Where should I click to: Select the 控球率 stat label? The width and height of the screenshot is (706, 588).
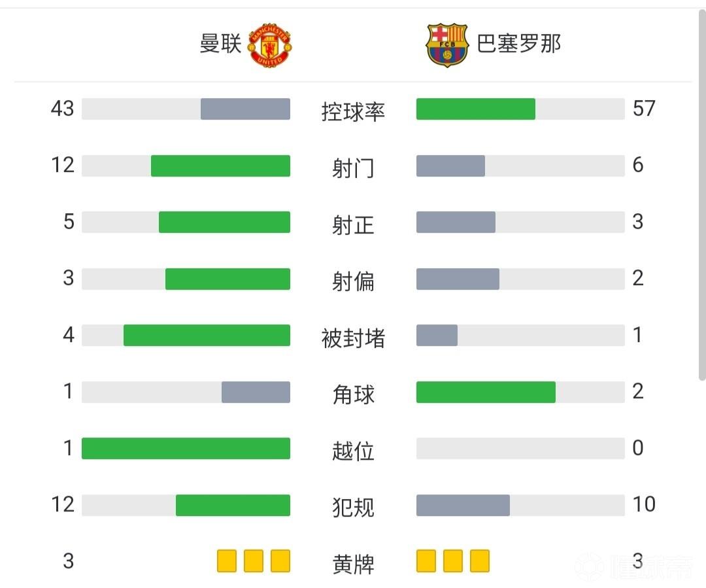pos(353,111)
